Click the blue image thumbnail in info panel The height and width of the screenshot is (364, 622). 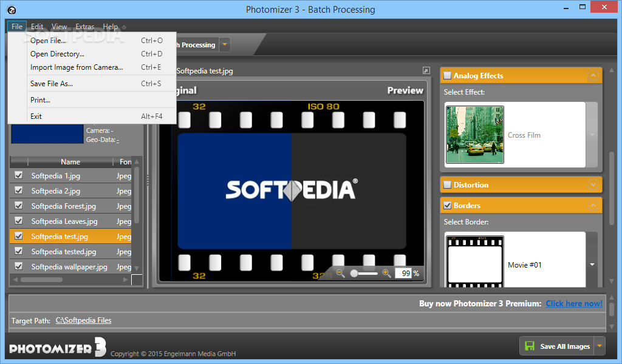tap(47, 133)
